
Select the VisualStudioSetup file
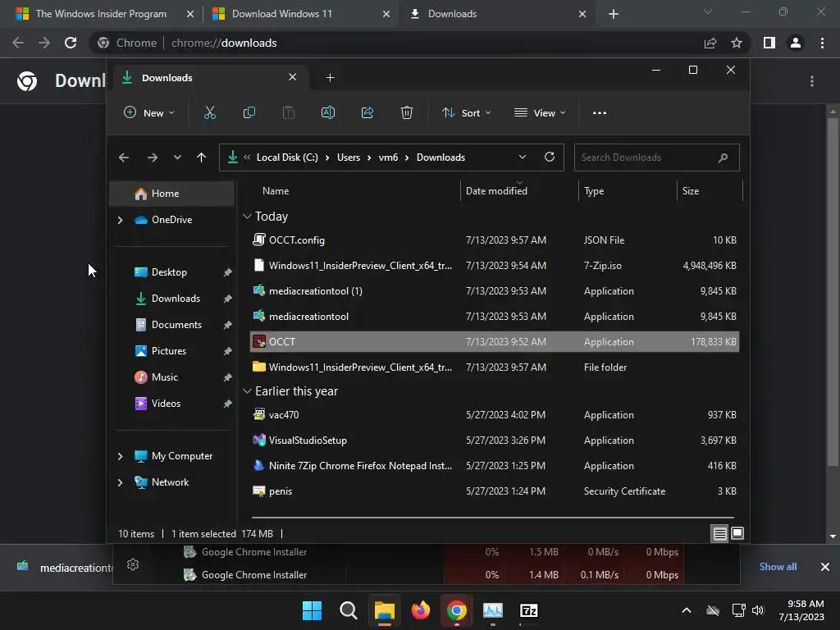click(495, 441)
